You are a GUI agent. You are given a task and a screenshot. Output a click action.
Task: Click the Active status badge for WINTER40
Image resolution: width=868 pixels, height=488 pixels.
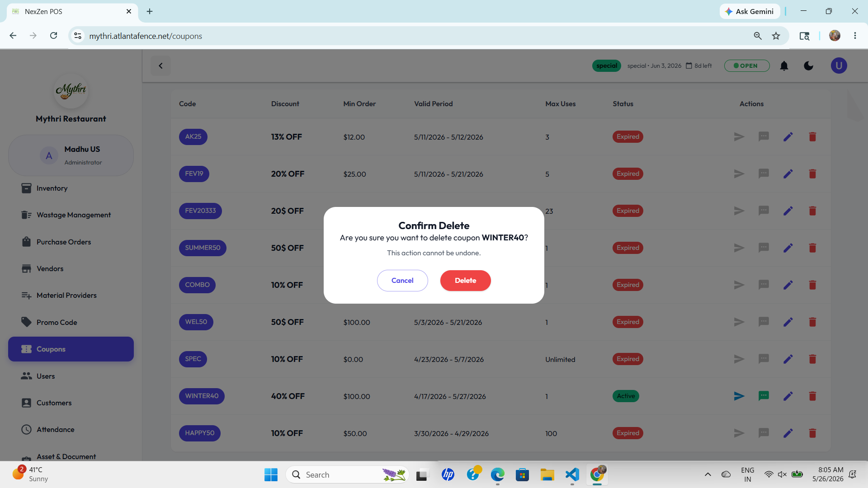click(626, 396)
